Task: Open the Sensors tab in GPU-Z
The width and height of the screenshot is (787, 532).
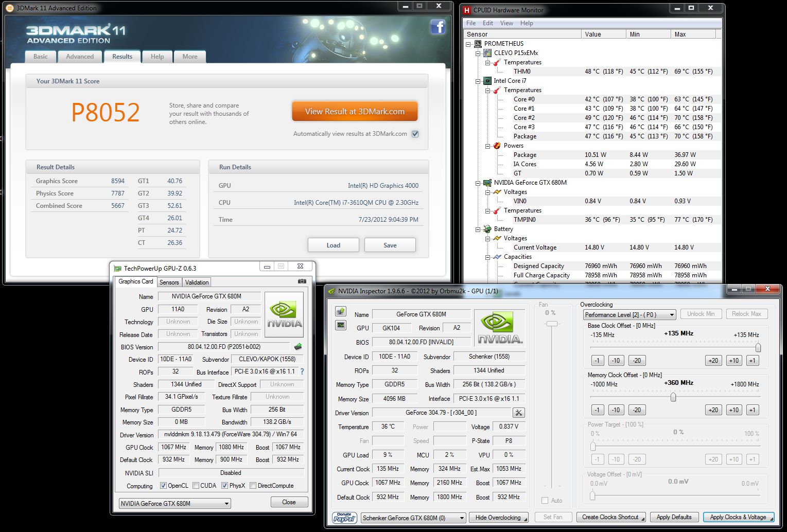Action: pyautogui.click(x=169, y=282)
